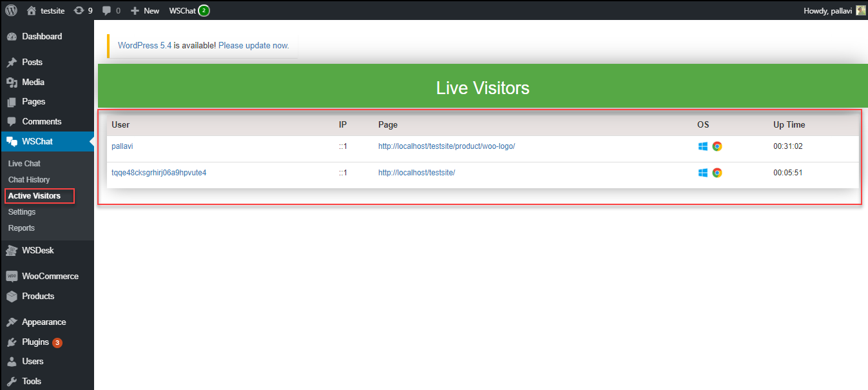This screenshot has height=390, width=868.
Task: Click the Up Time column header
Action: (789, 125)
